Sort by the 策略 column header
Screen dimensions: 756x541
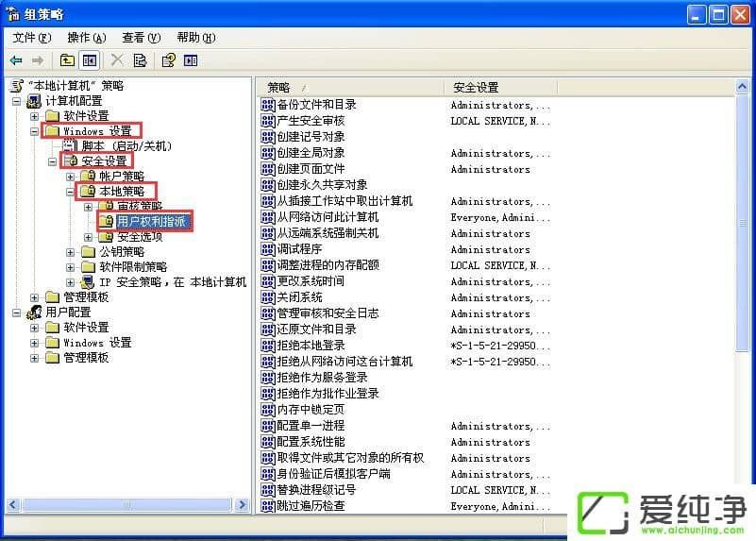click(x=350, y=87)
